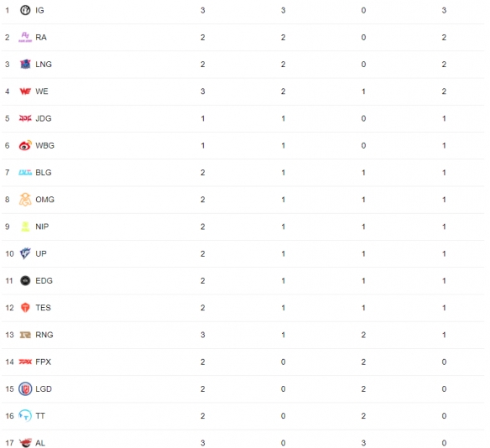Click the UP team logo
Viewport: 490px width, 448px height.
point(25,253)
